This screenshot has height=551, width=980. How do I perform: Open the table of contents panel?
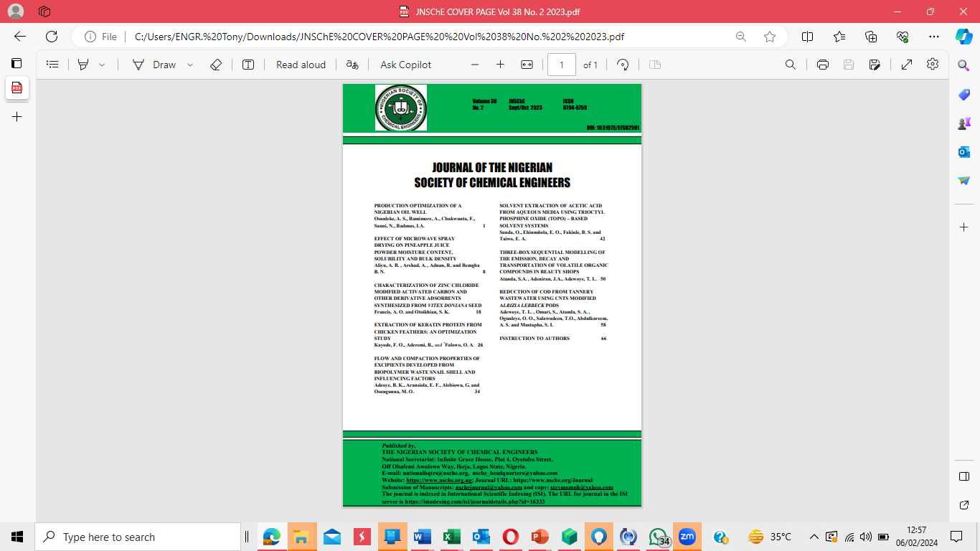tap(52, 65)
